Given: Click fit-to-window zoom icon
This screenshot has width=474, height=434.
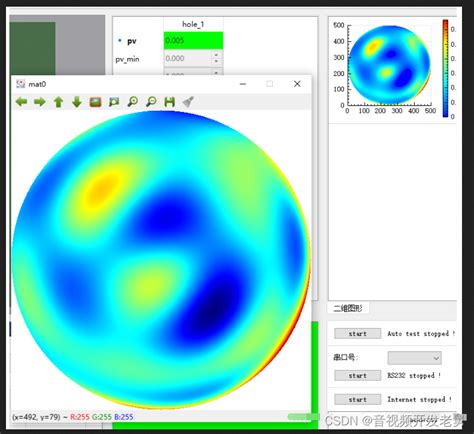Looking at the screenshot, I should click(114, 102).
